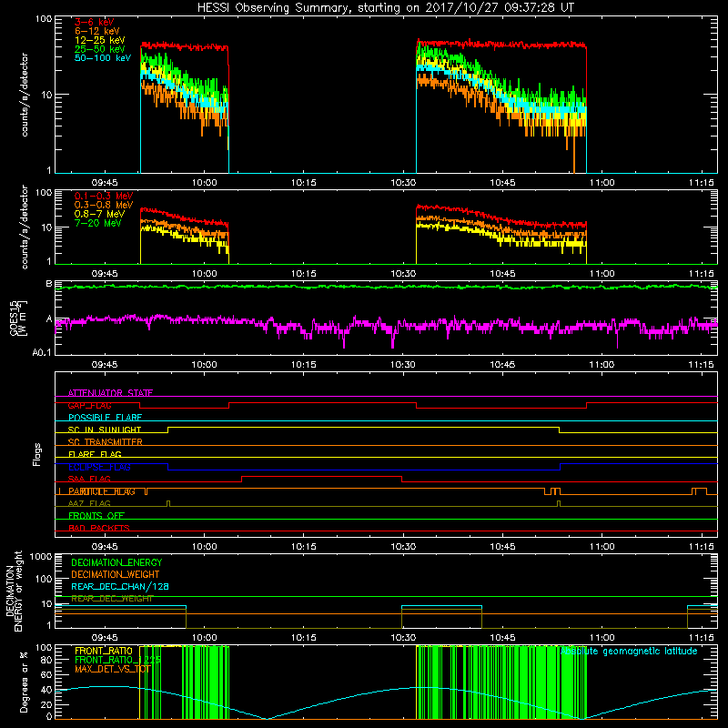
Task: Pick the "PARTICLE_FLAG" flag label
Action: [102, 491]
